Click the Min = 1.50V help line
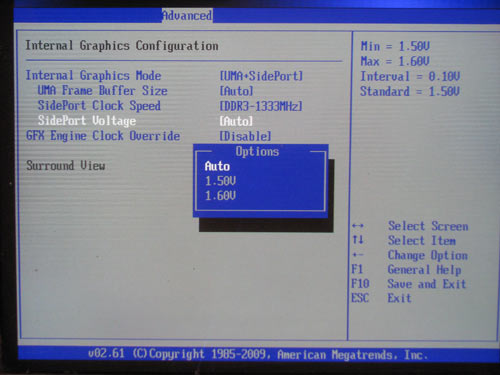 pos(395,46)
